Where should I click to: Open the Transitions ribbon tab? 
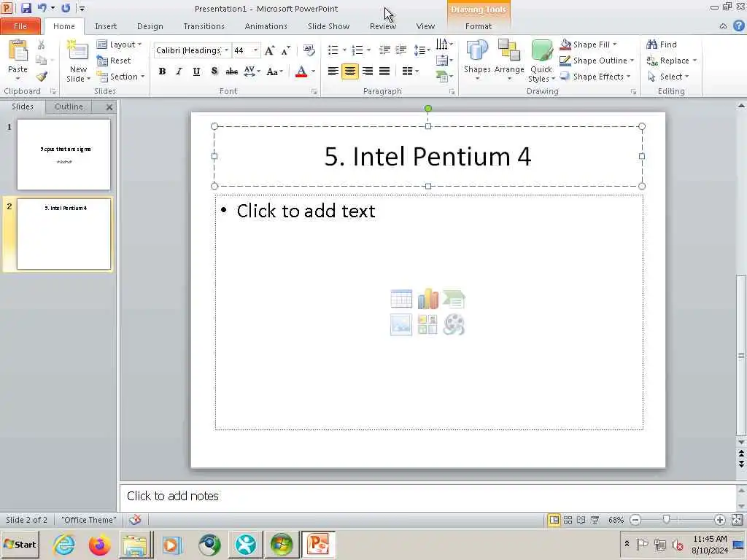(x=204, y=26)
